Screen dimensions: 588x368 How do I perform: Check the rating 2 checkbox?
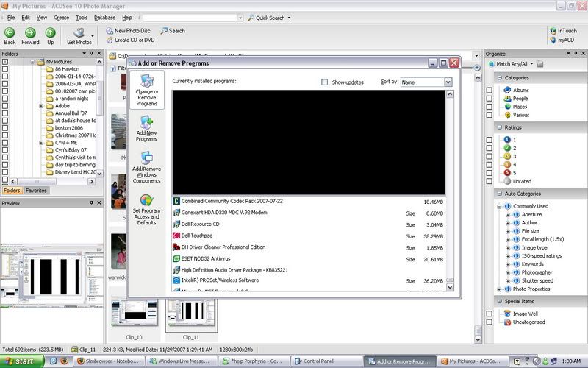(x=490, y=148)
